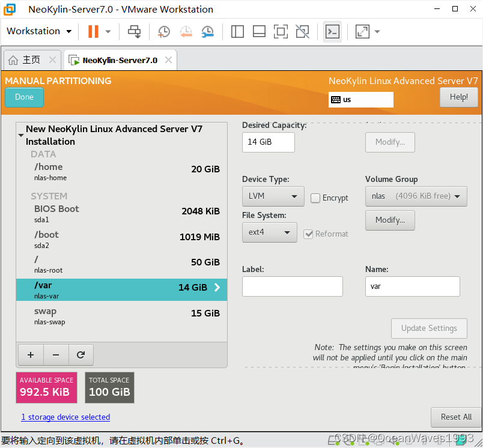Click the Label input field
This screenshot has height=448, width=483.
tap(293, 286)
